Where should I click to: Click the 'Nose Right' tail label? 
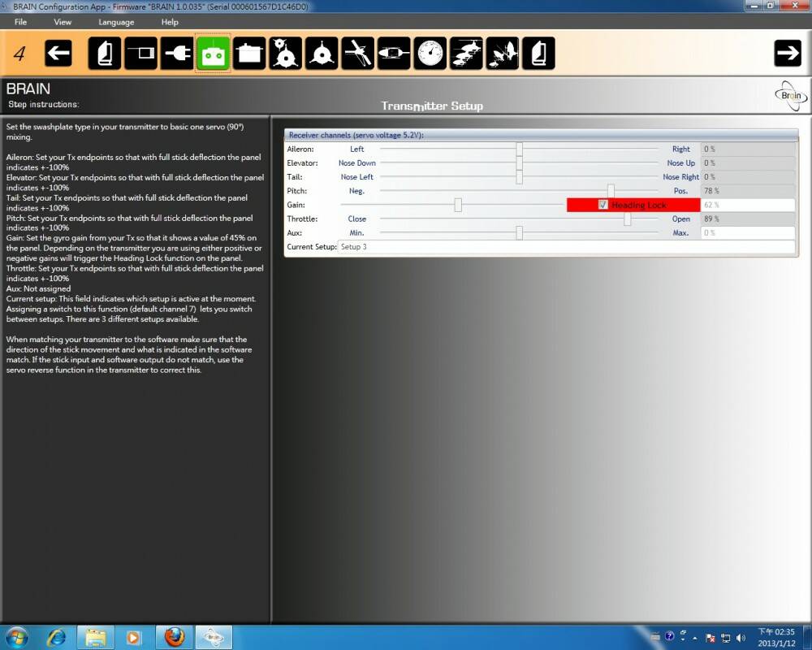pos(680,177)
